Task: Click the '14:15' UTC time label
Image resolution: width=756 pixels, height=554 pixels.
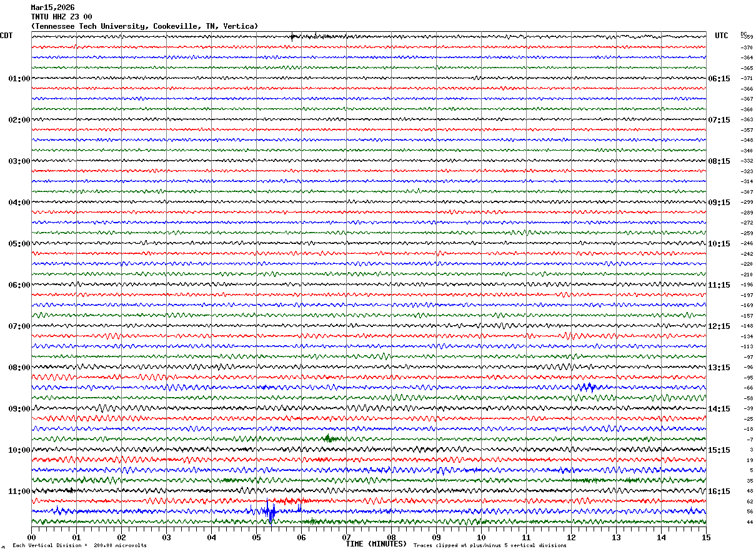Action: point(719,409)
